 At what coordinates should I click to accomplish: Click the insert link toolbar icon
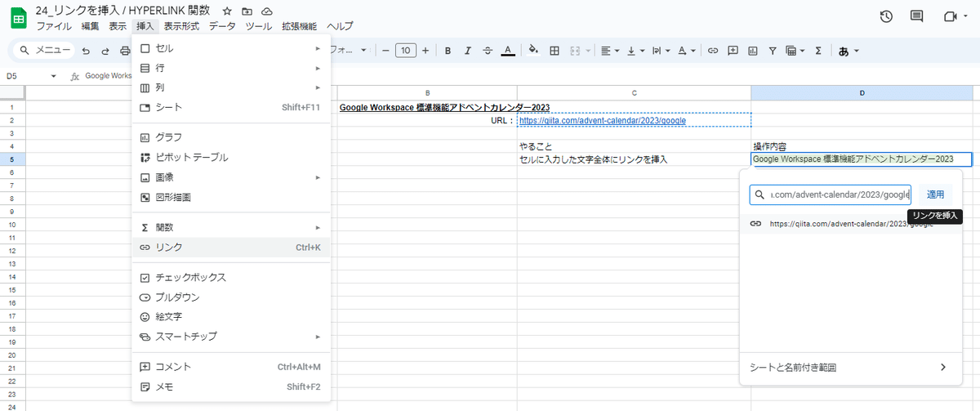713,51
